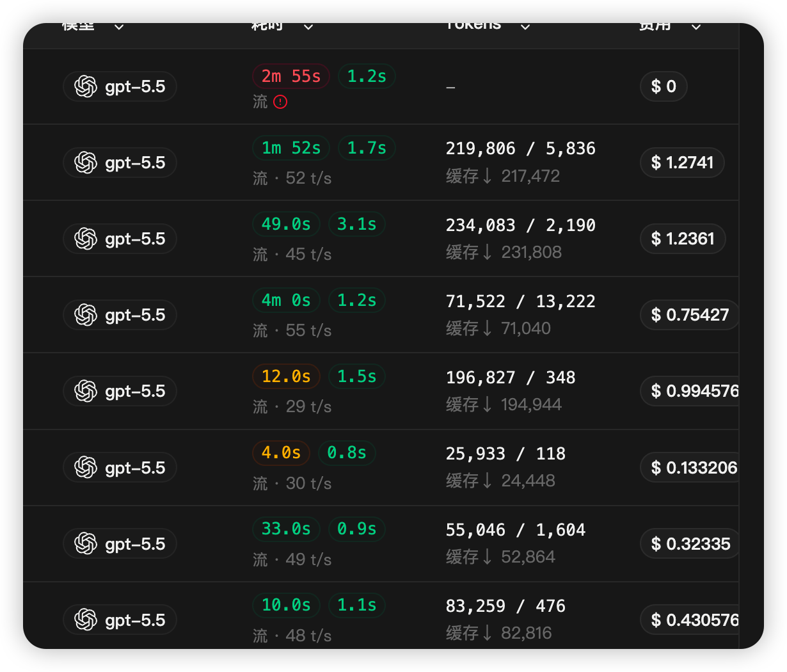Click the OpenAI logo in the $ 0.430576 row

pos(86,620)
